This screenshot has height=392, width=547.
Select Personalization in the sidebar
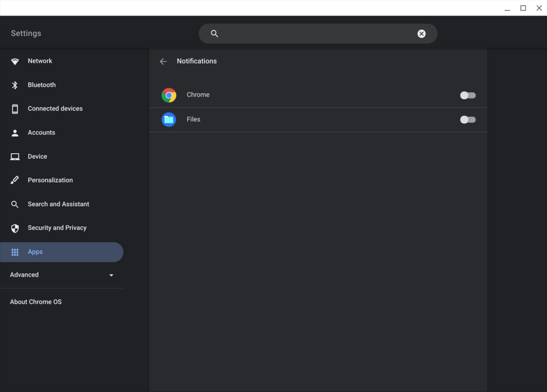tap(62, 181)
